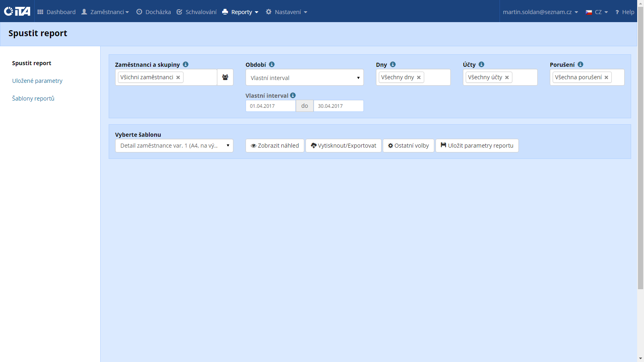The width and height of the screenshot is (644, 362).
Task: Expand the Vyberte šablonu template dropdown
Action: [x=174, y=146]
